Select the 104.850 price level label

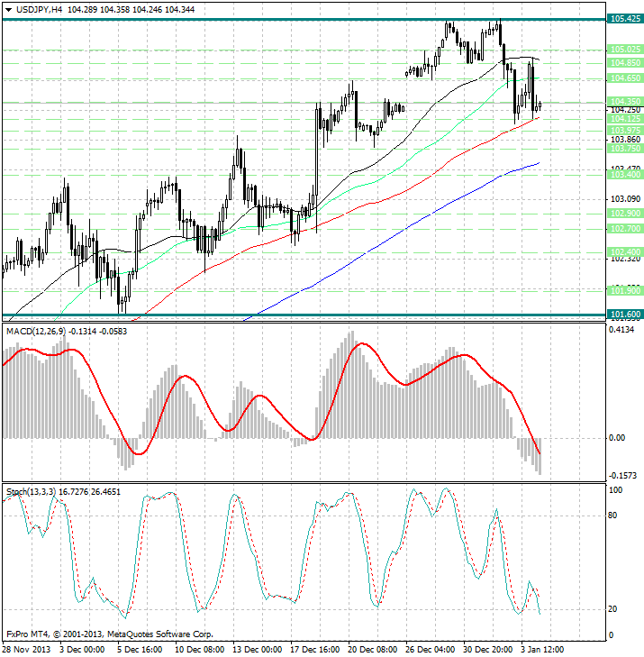(x=625, y=63)
